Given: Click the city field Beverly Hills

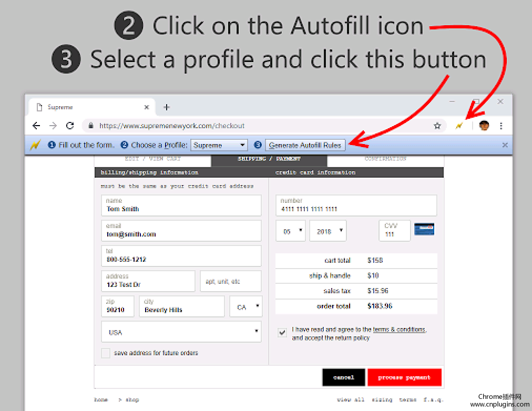Looking at the screenshot, I should [182, 306].
